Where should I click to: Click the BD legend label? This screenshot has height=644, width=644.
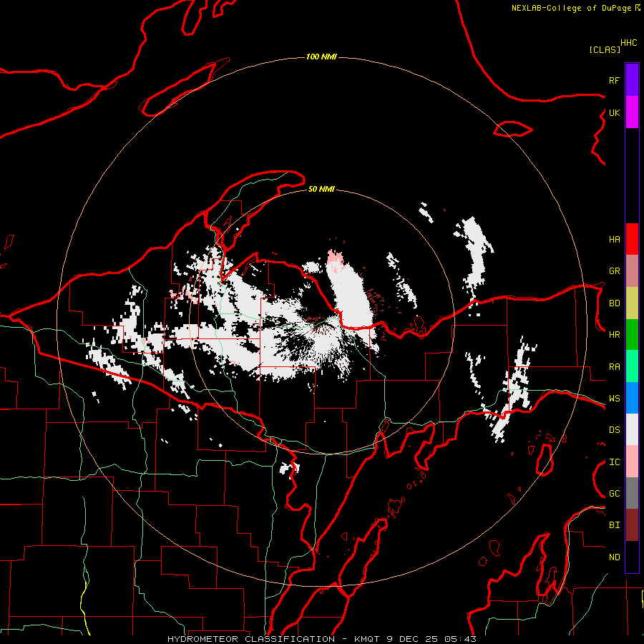614,303
